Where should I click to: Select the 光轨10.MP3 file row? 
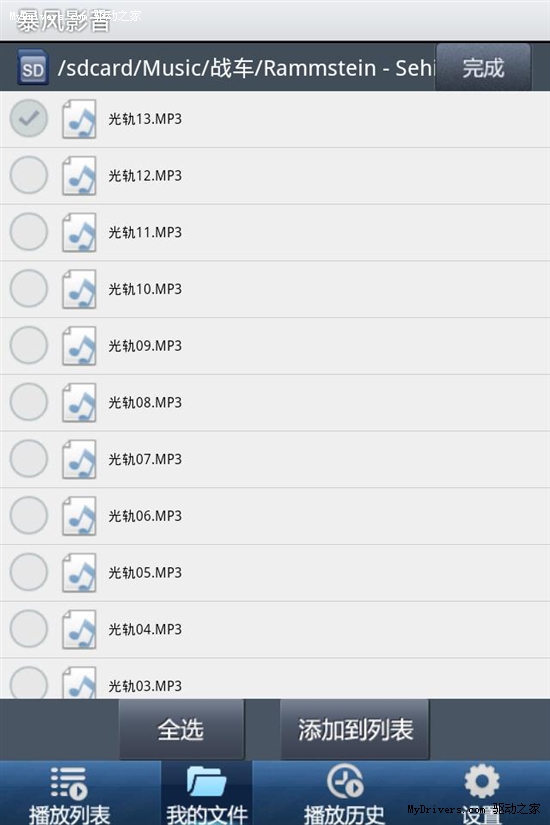275,289
